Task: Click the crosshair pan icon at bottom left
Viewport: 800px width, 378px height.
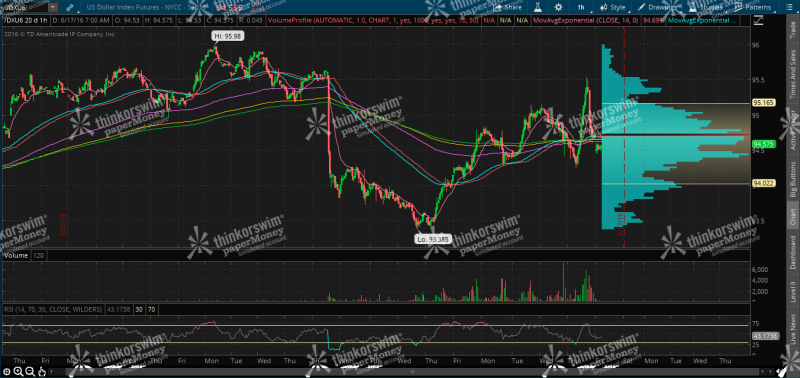Action: coord(7,371)
